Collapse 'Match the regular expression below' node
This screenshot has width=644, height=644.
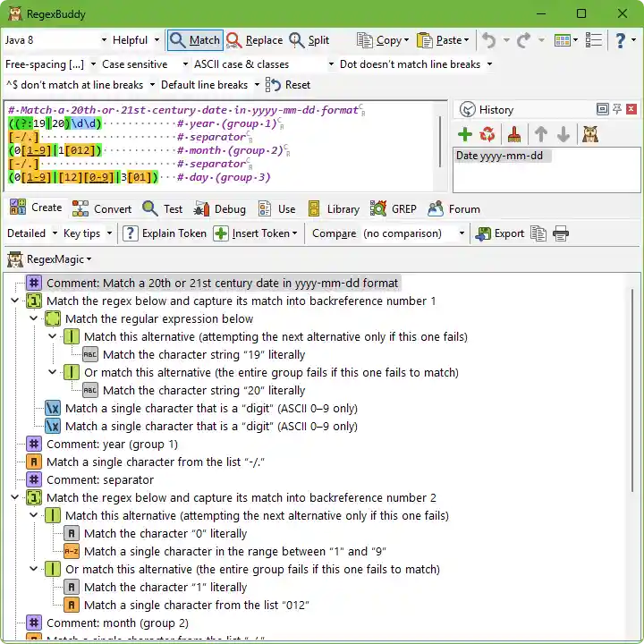34,318
